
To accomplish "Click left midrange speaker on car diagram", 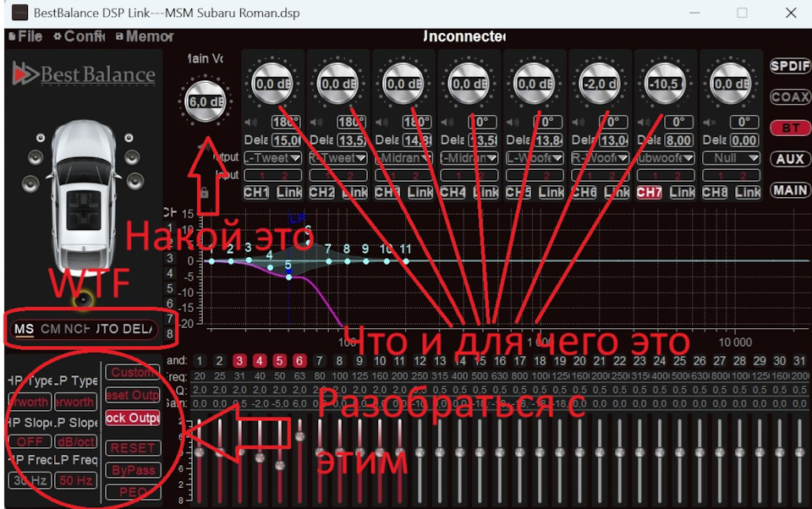I will [x=36, y=157].
